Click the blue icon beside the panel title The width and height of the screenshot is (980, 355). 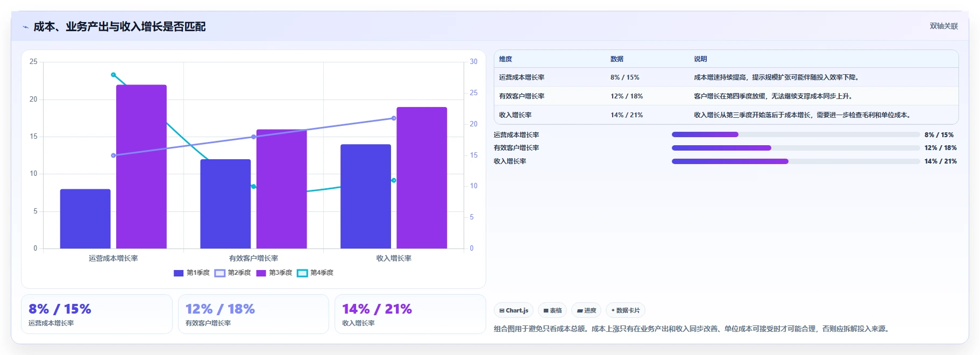[25, 27]
